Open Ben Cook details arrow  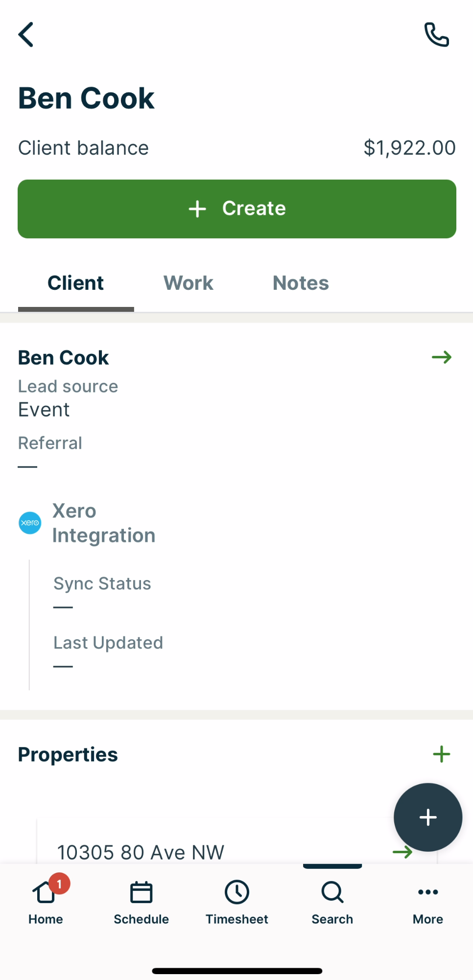441,357
